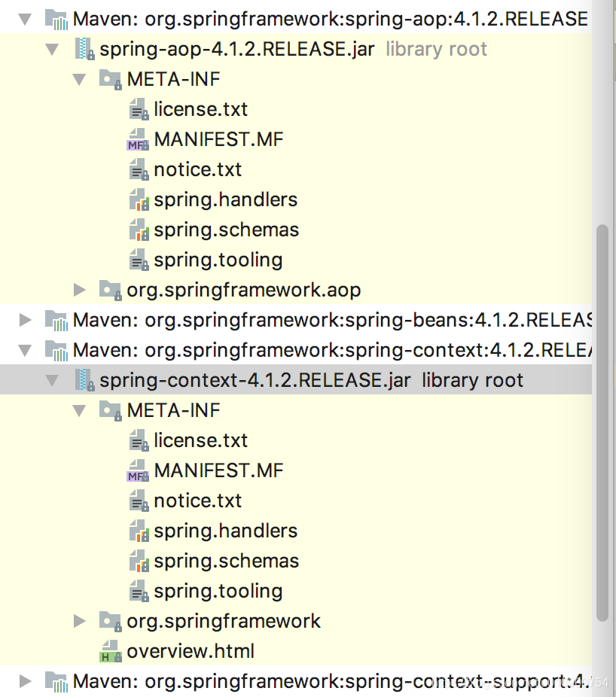Screen dimensions: 616x697
Task: Click the org.springframework.aop package icon
Action: (x=110, y=290)
